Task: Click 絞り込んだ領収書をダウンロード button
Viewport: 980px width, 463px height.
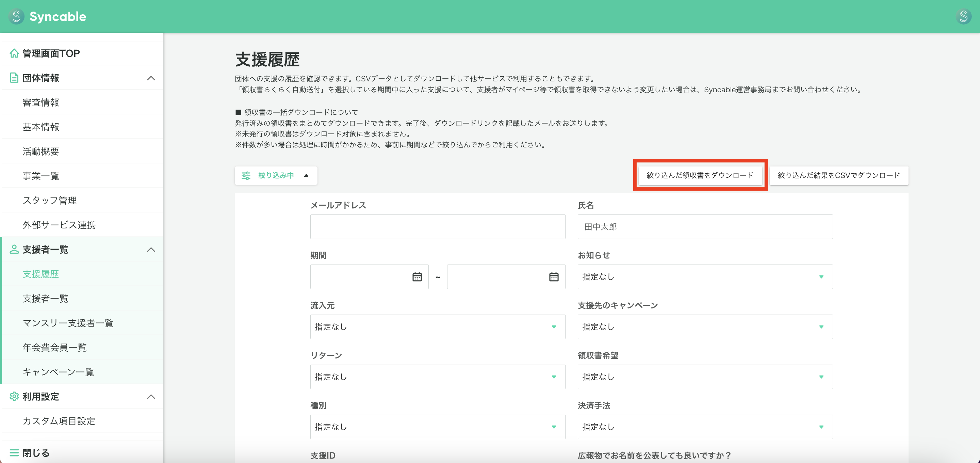Action: 701,176
